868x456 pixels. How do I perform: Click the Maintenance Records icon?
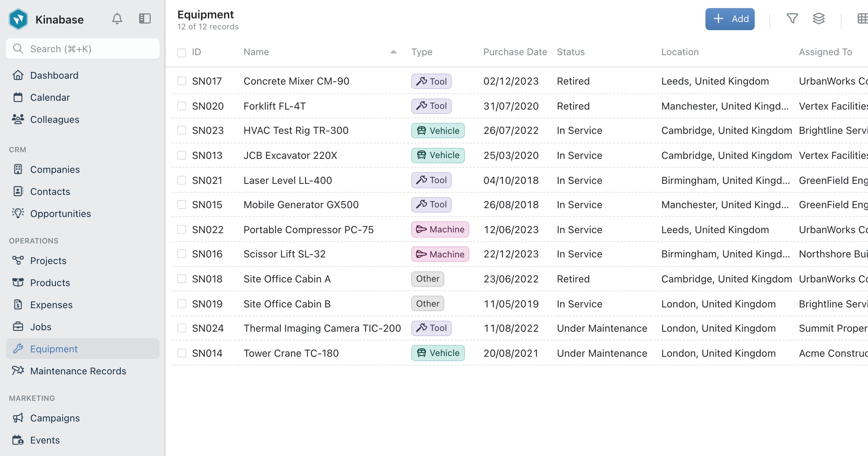(18, 371)
